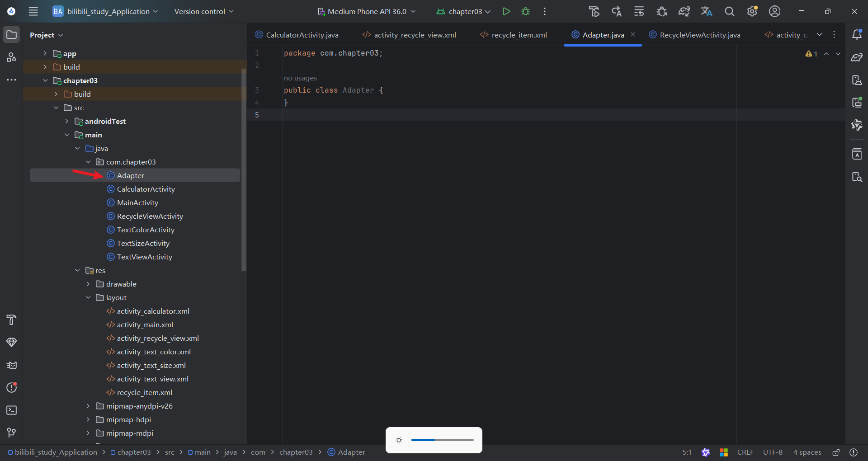Click the CRLF line separator indicator
The width and height of the screenshot is (868, 461).
coord(745,452)
